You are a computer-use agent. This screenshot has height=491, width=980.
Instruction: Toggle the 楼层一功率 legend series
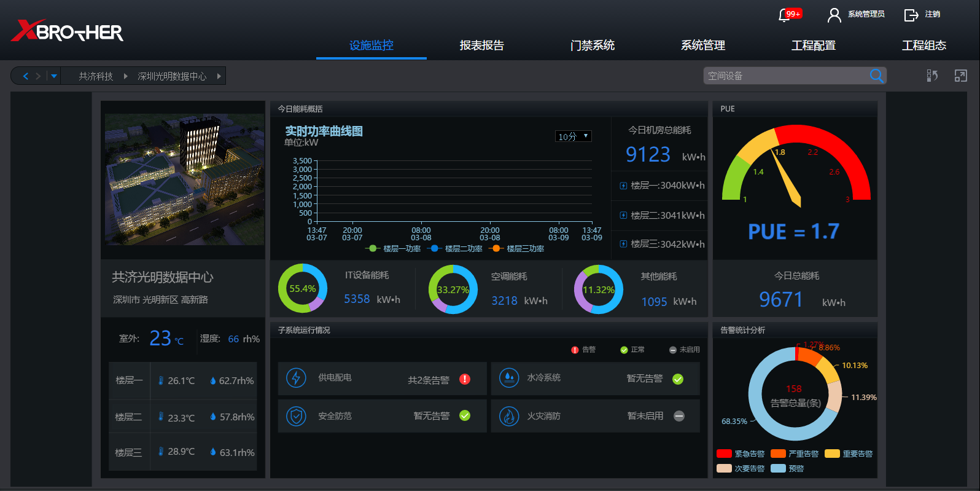394,249
